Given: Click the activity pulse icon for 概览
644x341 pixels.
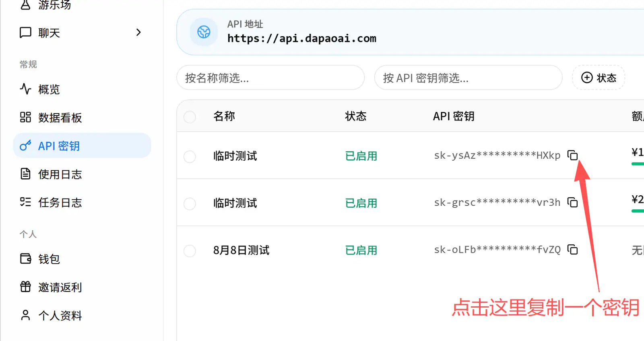Looking at the screenshot, I should pos(25,89).
